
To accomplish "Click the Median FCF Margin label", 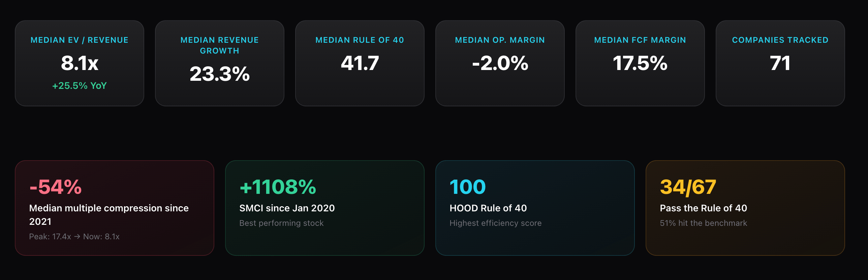I will (640, 40).
